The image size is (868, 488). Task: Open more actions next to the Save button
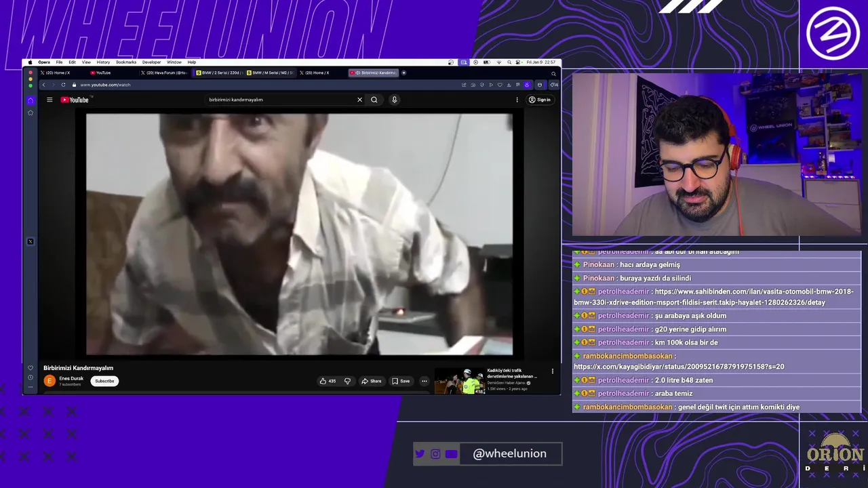click(x=425, y=381)
